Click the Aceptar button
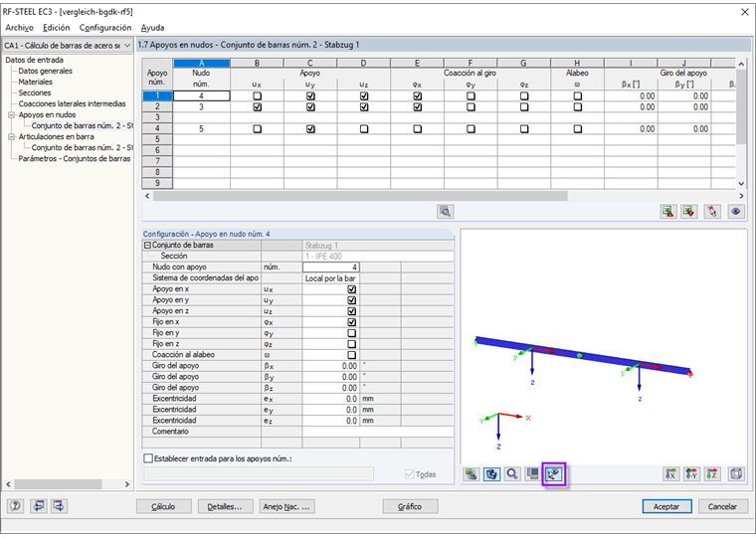Image resolution: width=756 pixels, height=538 pixels. click(666, 506)
